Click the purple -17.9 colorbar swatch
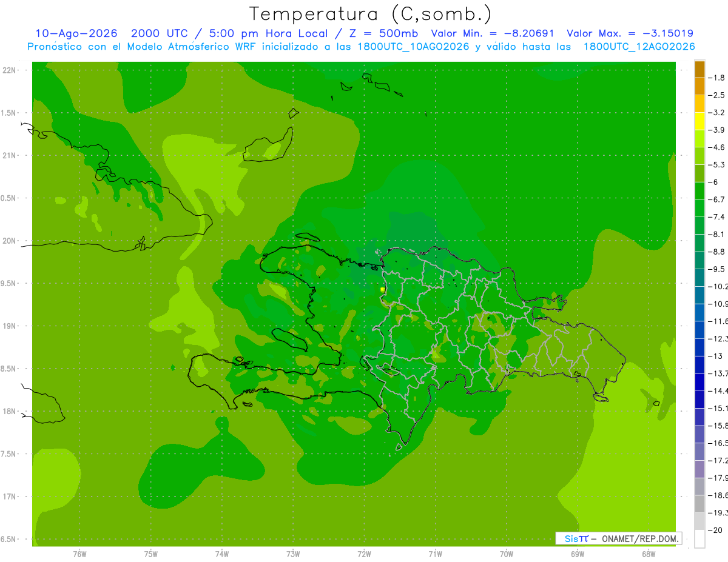Viewport: 728px width, 562px height. tap(699, 469)
